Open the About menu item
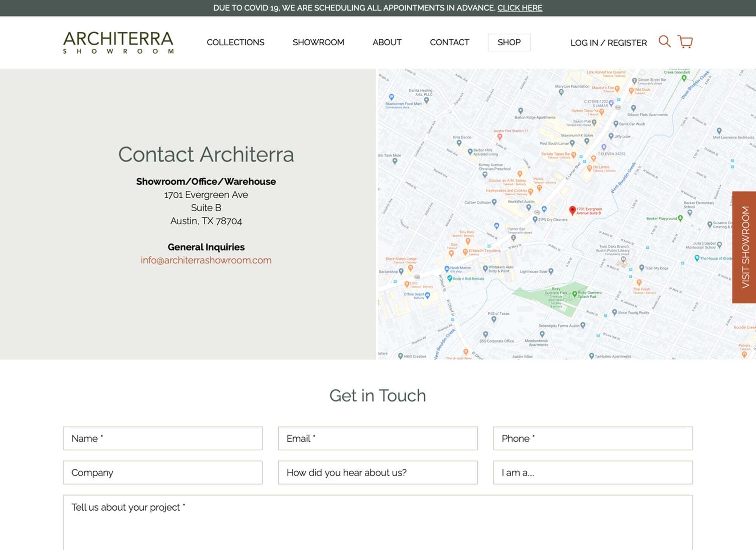This screenshot has height=550, width=756. pyautogui.click(x=387, y=42)
